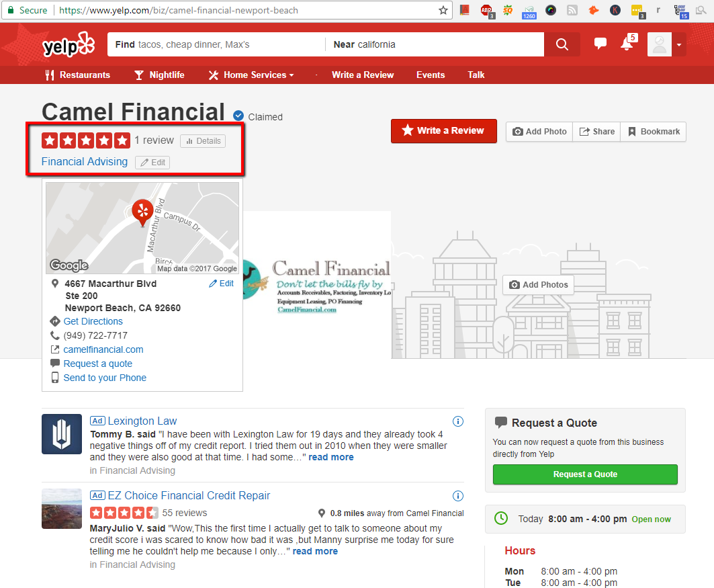This screenshot has height=588, width=714.
Task: Click Send to your Phone link
Action: (x=105, y=378)
